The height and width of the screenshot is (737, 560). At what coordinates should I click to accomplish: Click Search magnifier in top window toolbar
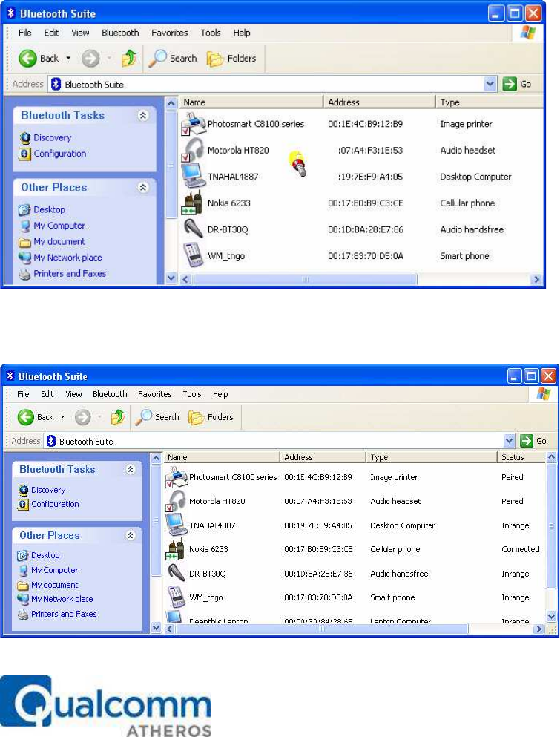pos(172,59)
